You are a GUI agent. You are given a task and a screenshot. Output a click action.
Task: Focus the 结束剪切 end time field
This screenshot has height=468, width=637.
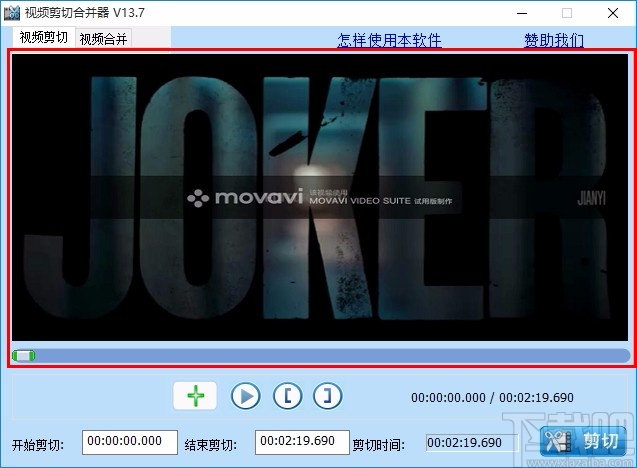coord(302,442)
